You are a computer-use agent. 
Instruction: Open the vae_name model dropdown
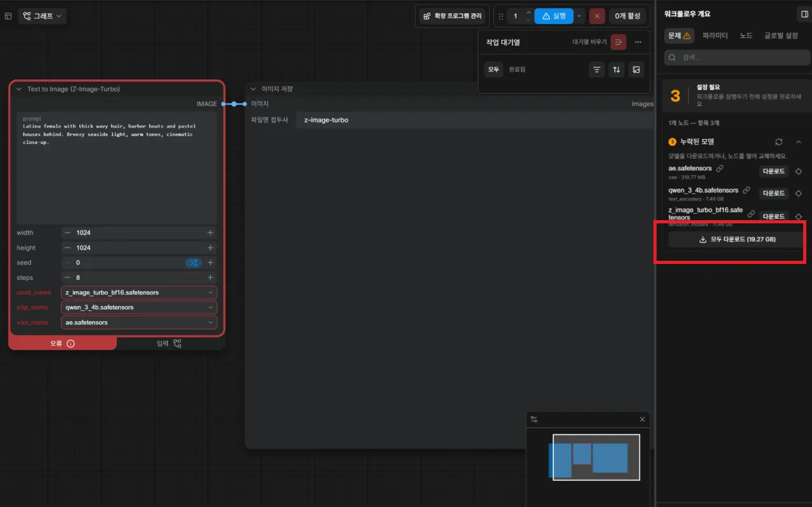pos(140,322)
